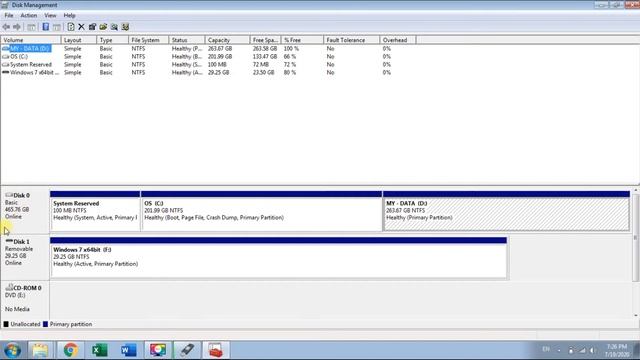
Task: Click the Disk 1 Removable label panel
Action: 25,257
